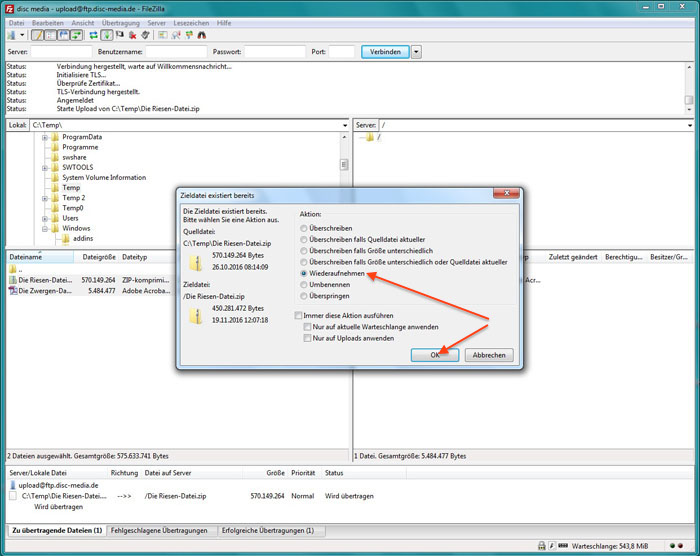Open the Übertragung menu
Screen dimensions: 700x556
click(121, 23)
